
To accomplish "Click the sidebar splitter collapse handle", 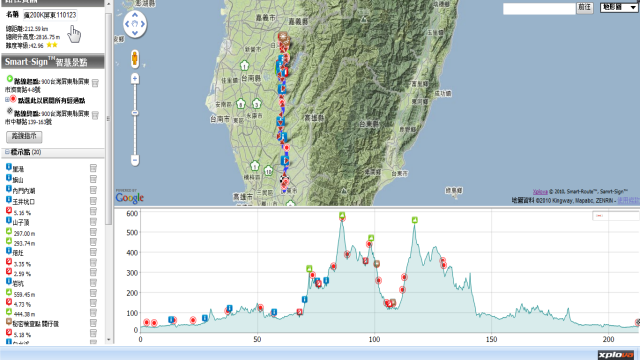I will 108,118.
